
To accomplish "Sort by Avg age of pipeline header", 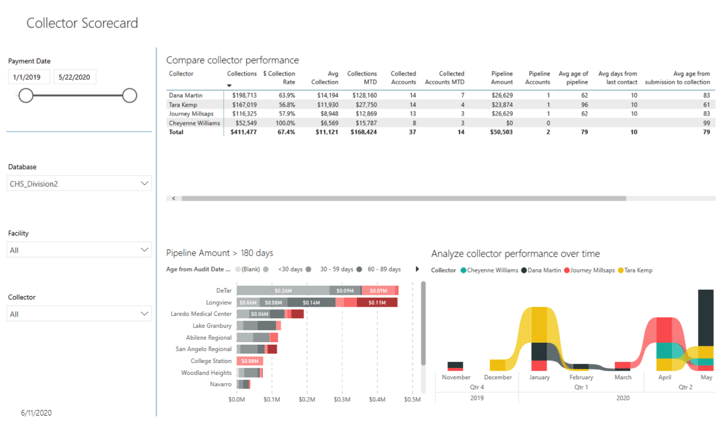I will tap(574, 78).
